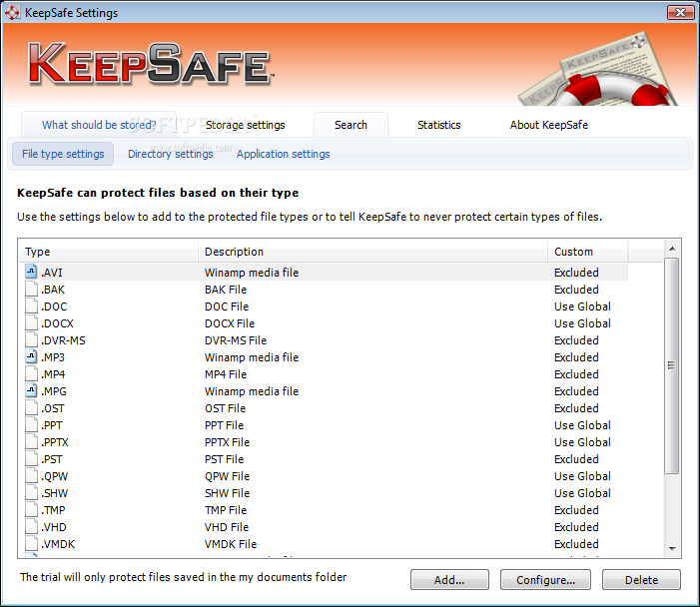Select the 'SHW File' description

coord(227,493)
